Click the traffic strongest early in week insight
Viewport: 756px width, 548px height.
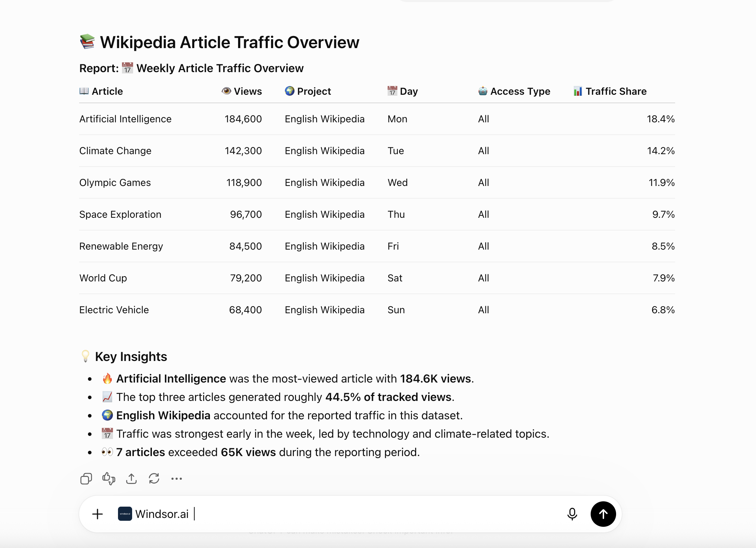coord(325,434)
